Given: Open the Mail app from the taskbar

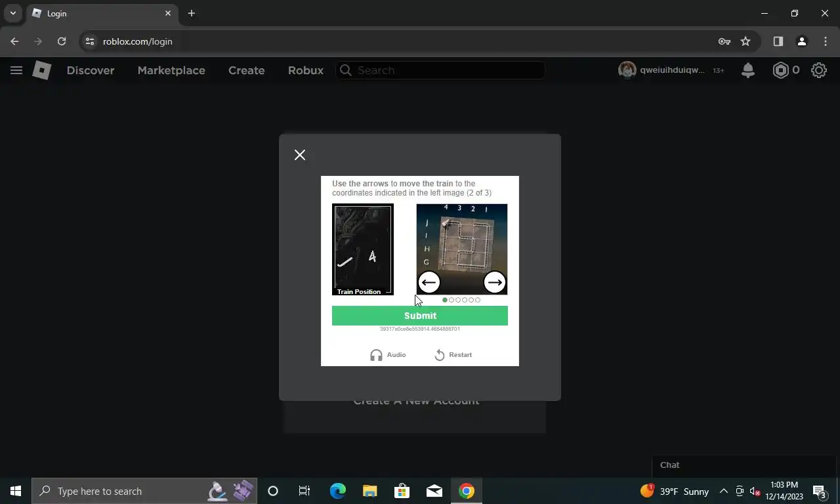Looking at the screenshot, I should coord(434,491).
